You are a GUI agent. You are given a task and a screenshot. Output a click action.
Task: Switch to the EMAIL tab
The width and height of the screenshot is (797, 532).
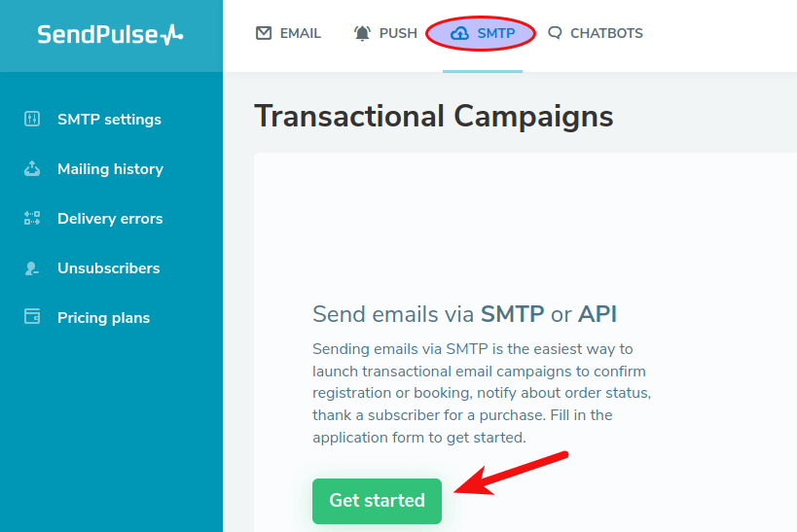coord(300,33)
